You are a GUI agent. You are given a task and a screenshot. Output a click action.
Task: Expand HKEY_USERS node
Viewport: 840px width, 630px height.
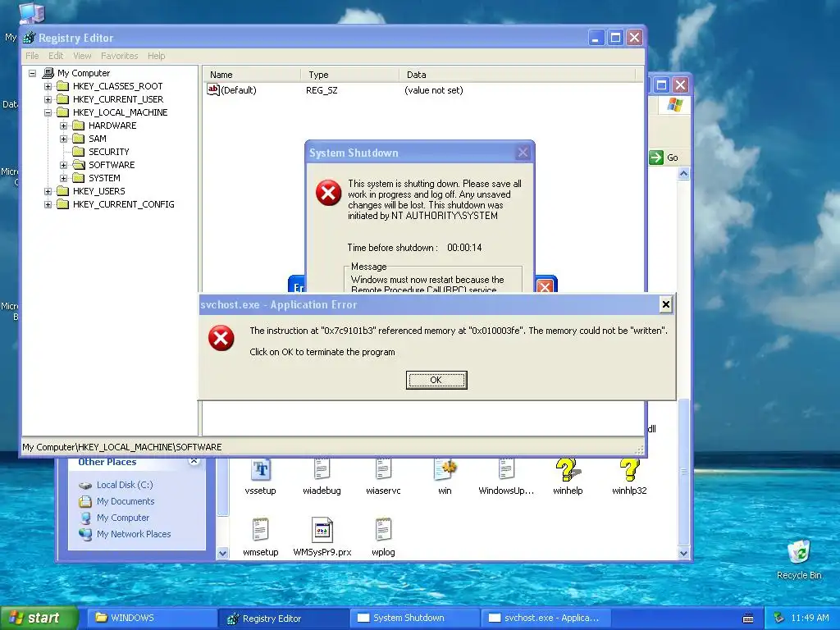point(48,191)
